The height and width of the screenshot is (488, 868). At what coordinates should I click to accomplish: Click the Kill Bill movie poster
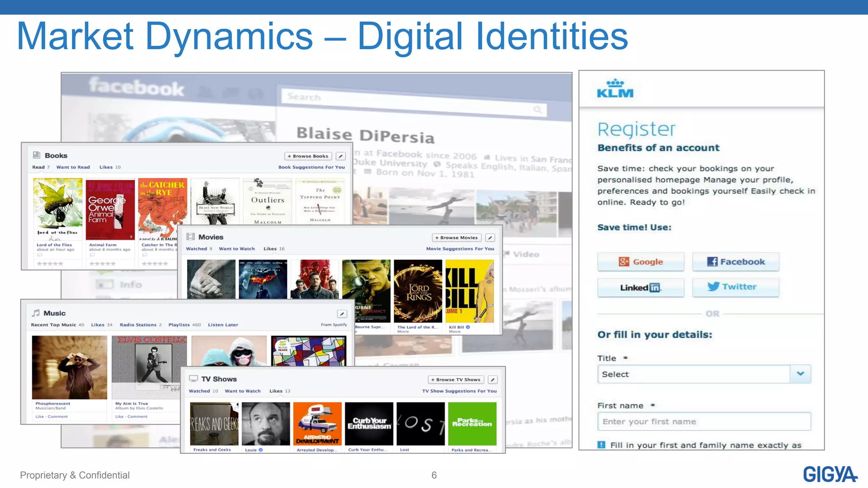470,291
